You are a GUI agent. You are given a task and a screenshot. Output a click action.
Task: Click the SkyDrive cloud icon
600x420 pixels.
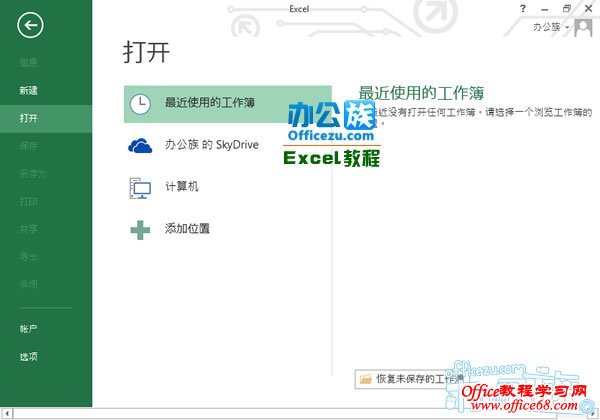(140, 146)
